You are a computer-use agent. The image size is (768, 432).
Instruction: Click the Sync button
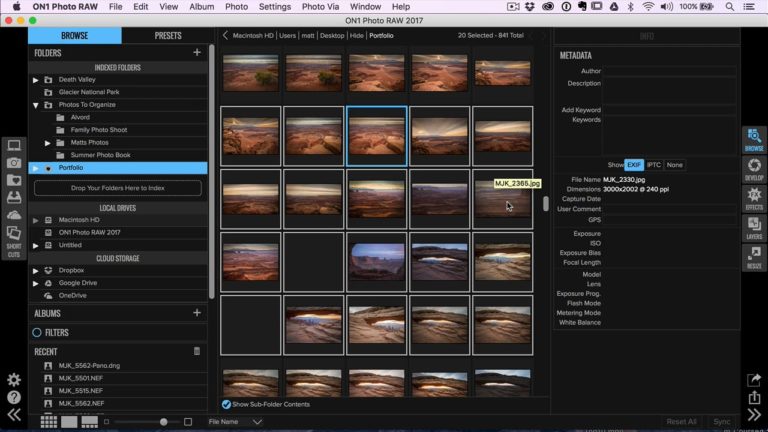[x=721, y=422]
